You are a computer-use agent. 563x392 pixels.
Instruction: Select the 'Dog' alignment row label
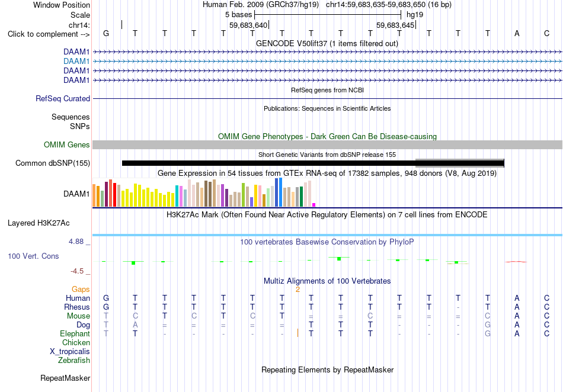[83, 325]
